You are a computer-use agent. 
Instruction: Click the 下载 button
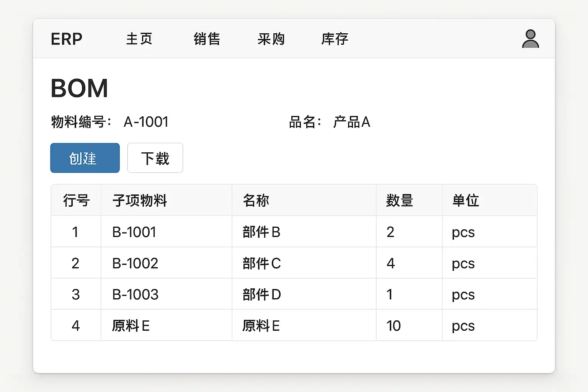155,158
